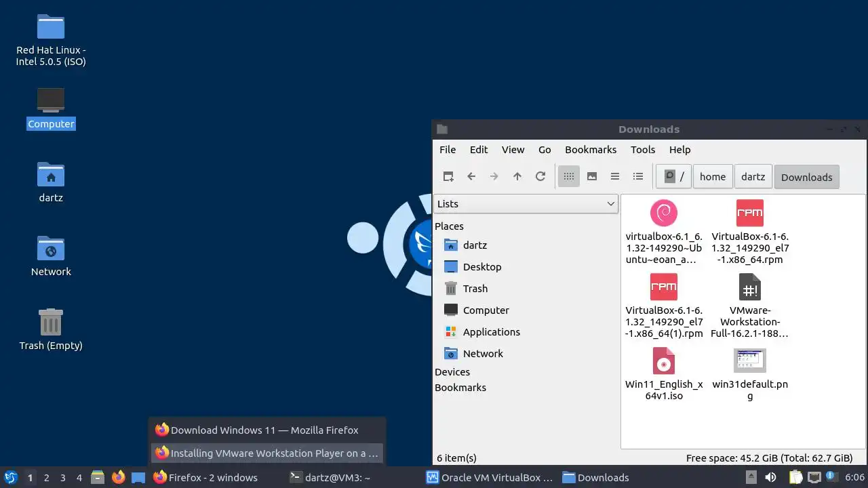Open the Go menu
The height and width of the screenshot is (488, 868).
tap(545, 150)
